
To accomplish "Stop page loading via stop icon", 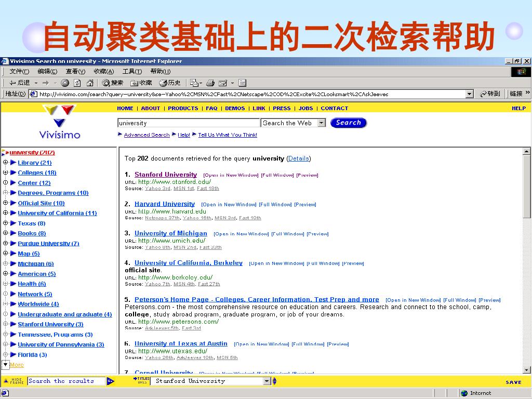I will point(65,83).
